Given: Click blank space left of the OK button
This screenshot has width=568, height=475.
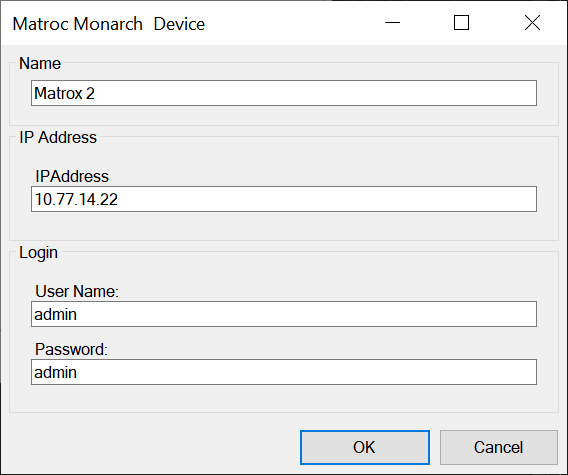Looking at the screenshot, I should click(152, 447).
